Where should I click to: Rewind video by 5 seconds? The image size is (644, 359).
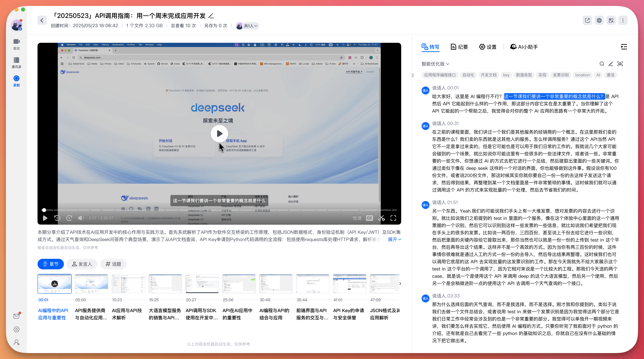click(x=57, y=218)
